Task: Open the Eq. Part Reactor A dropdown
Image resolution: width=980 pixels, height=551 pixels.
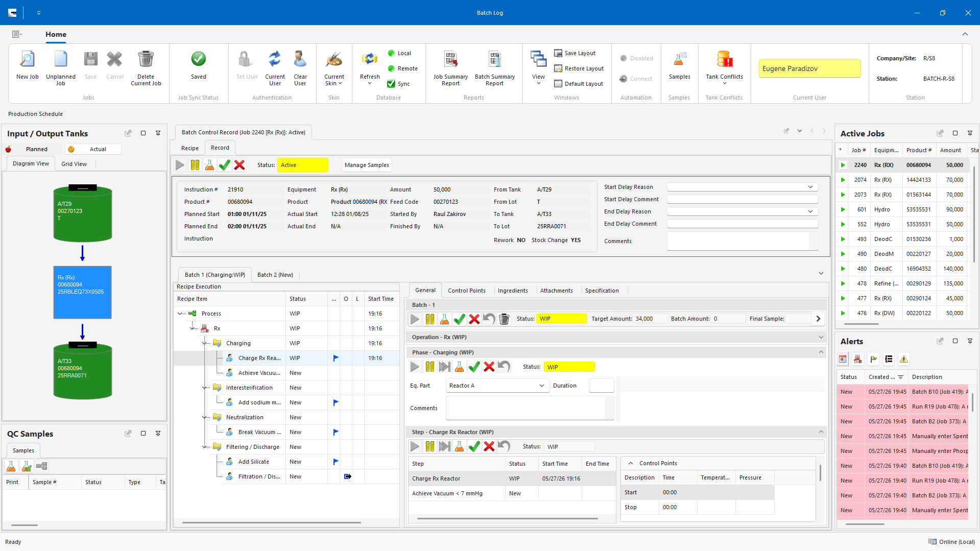Action: tap(542, 386)
